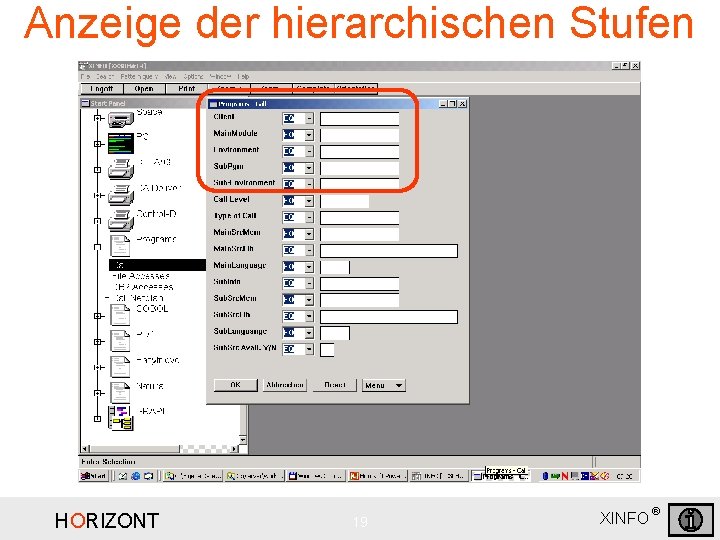Viewport: 720px width, 540px height.
Task: Open the Call Level operator dropdown
Action: coord(309,201)
